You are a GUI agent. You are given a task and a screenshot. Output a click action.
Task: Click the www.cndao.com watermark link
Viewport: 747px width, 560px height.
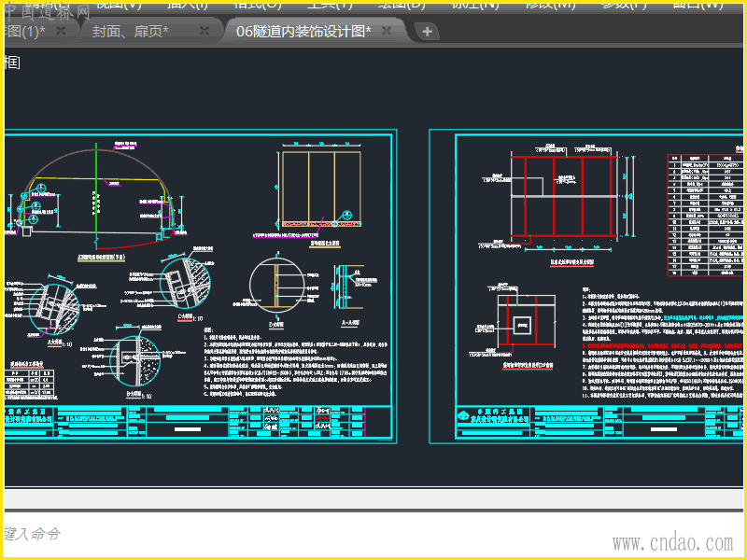pos(672,542)
